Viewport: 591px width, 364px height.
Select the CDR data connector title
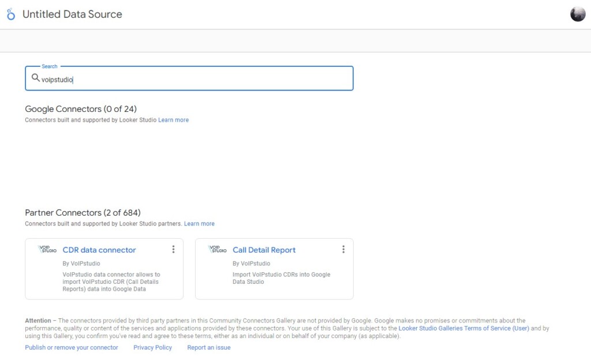tap(99, 250)
